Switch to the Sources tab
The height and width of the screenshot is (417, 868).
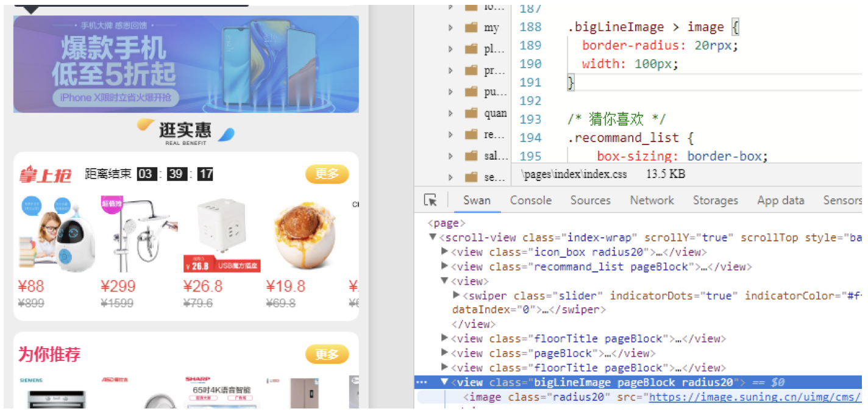tap(590, 200)
